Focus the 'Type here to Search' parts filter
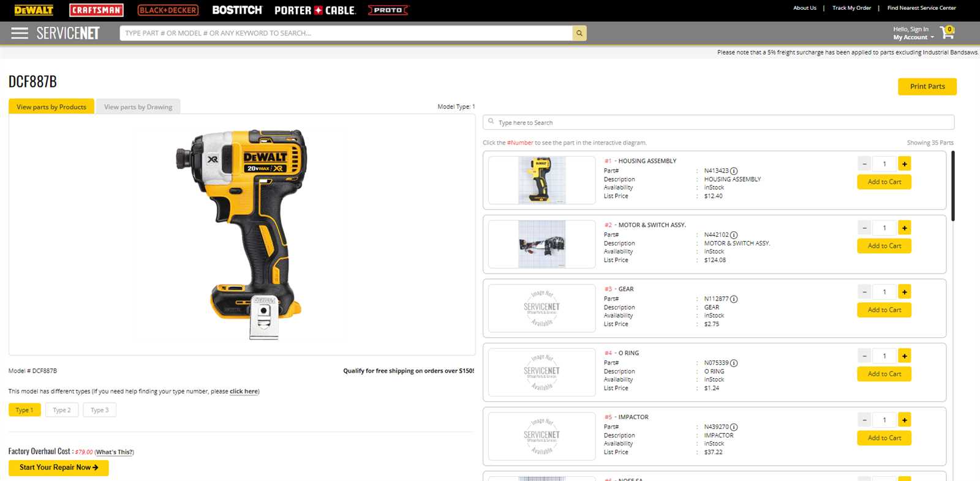This screenshot has height=481, width=980. pos(718,122)
